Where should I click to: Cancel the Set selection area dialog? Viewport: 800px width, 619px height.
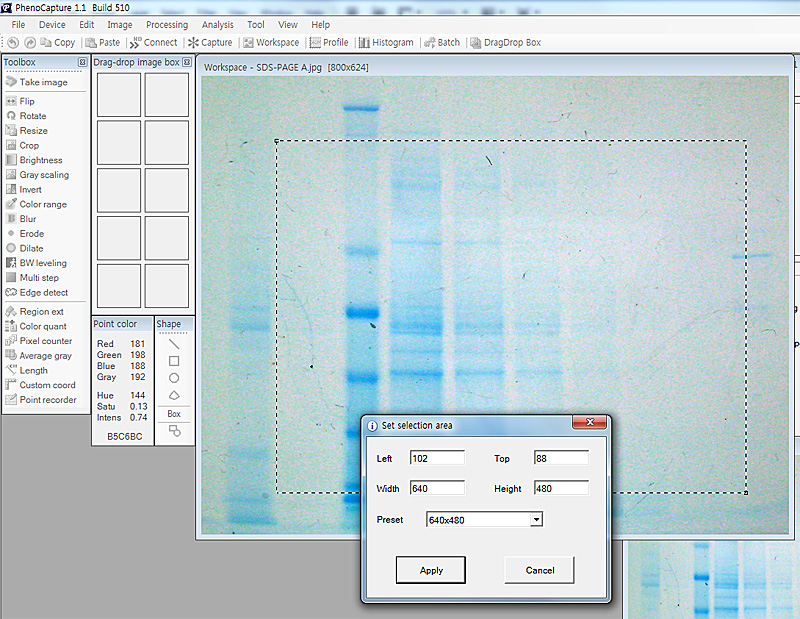[x=539, y=570]
